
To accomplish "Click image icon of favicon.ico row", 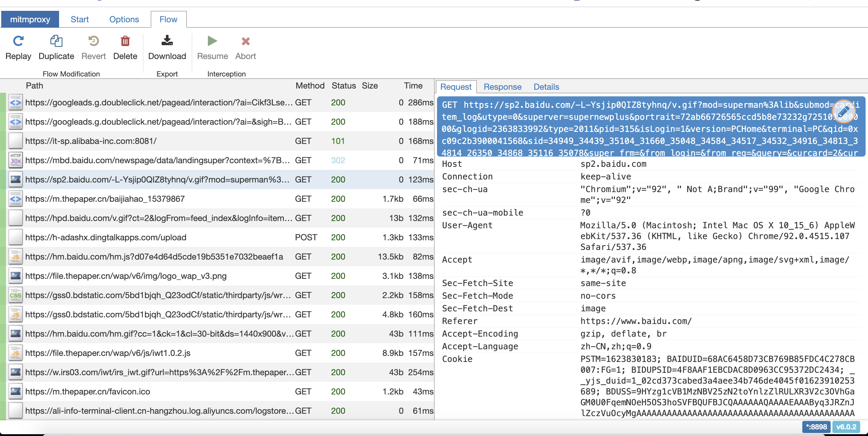I will (x=15, y=391).
